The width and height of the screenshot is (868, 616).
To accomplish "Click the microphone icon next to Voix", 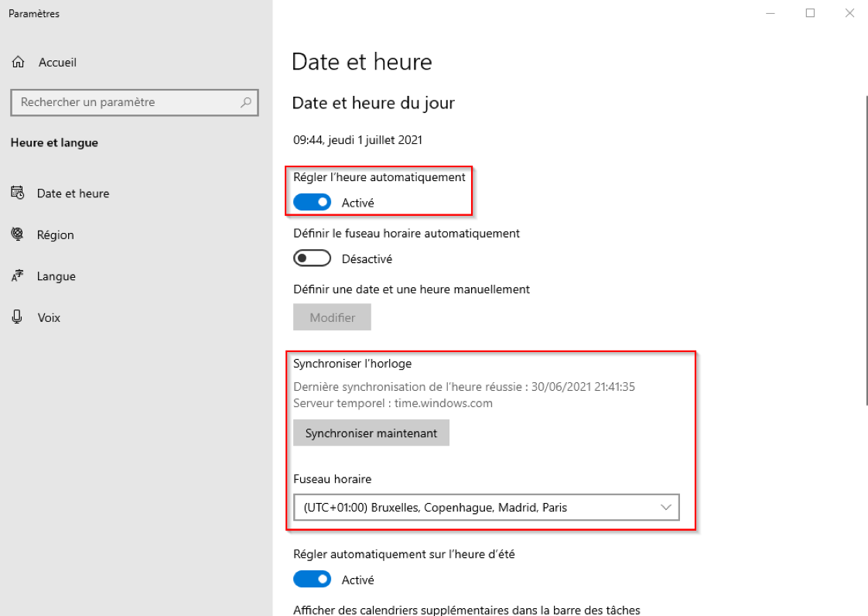I will [18, 317].
